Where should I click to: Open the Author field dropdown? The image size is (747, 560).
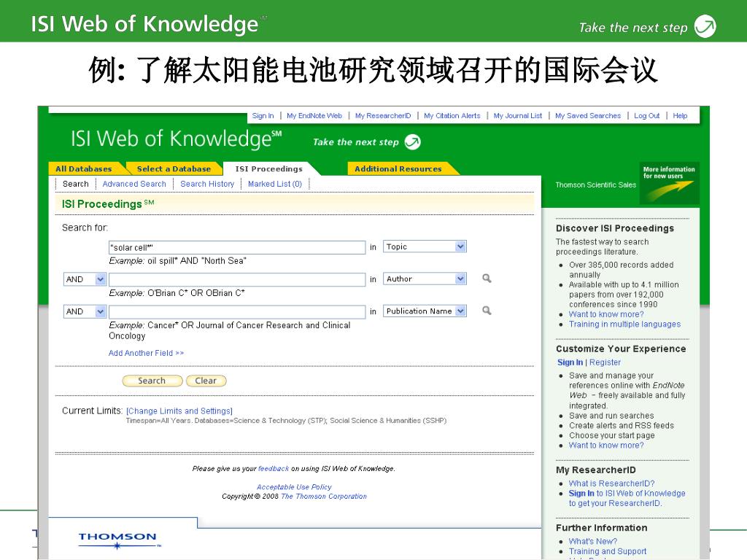coord(460,279)
